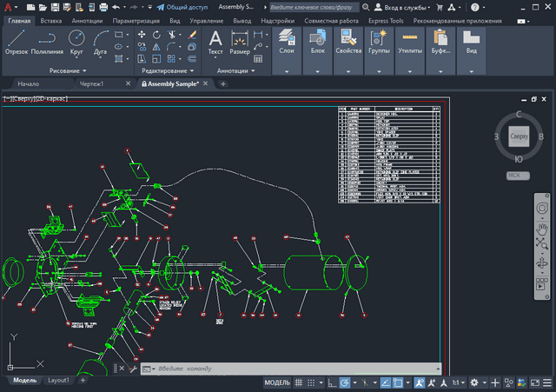Select the Отрезок (Line) tool
Screen dimensions: 556x392
[x=17, y=41]
